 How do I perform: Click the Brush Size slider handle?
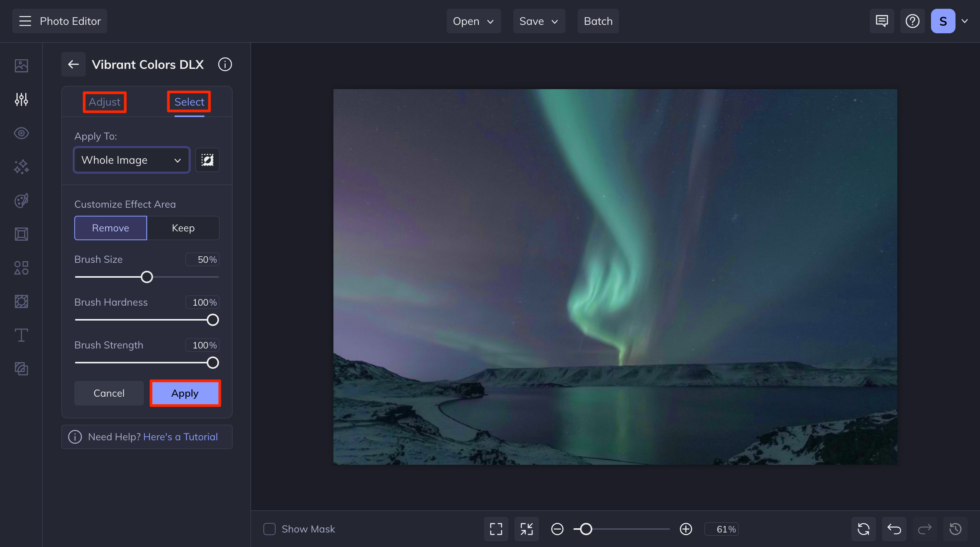tap(147, 277)
